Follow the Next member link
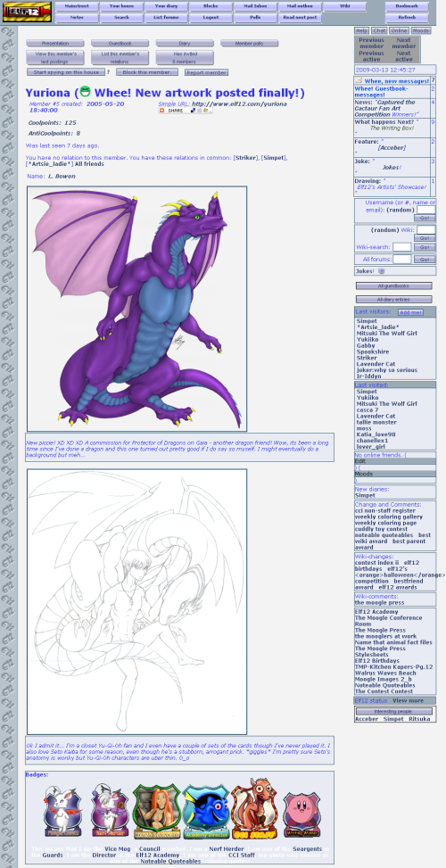446x868 pixels. (404, 43)
